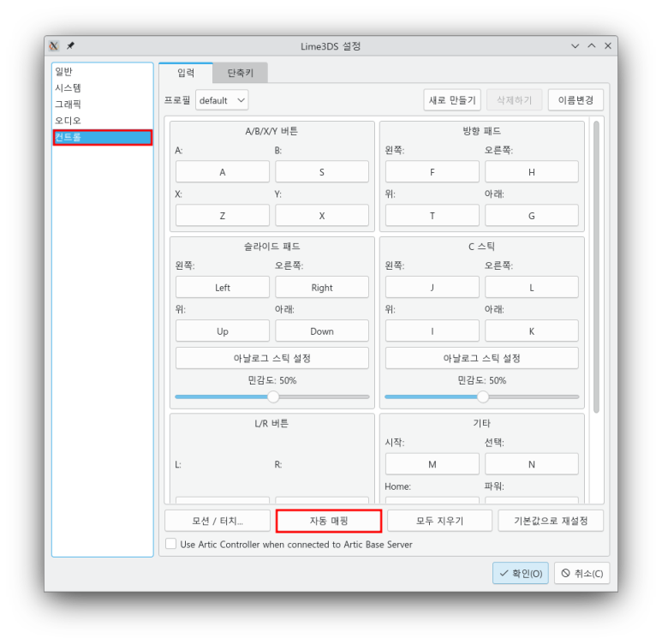Minimize the Lime3DS settings window
The image size is (662, 644).
(575, 46)
